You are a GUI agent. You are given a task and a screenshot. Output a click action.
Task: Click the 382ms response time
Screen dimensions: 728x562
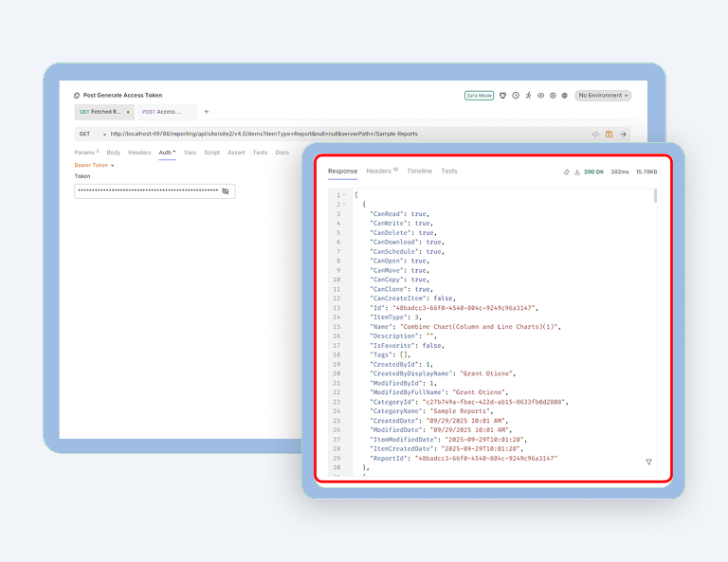(620, 172)
